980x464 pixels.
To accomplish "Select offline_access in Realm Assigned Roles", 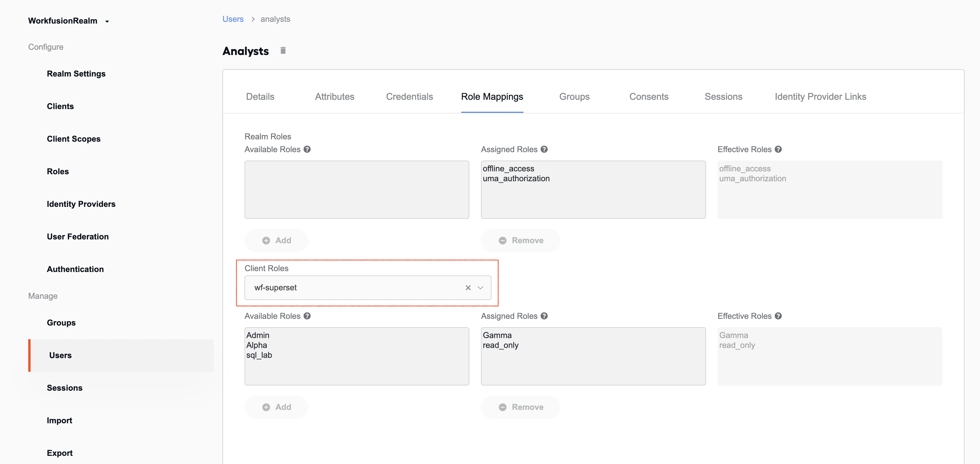I will tap(508, 168).
